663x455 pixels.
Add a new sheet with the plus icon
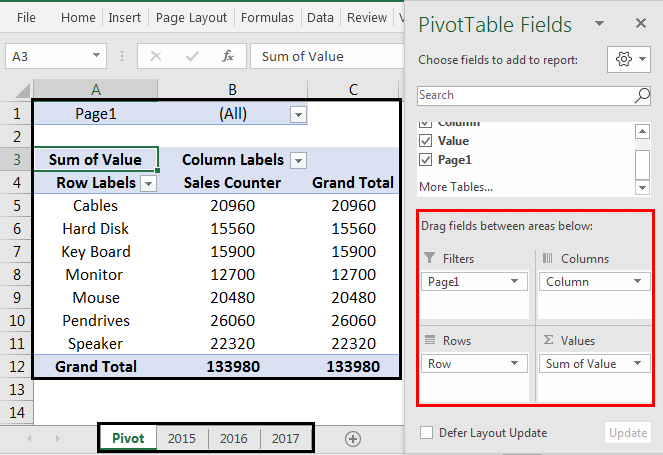[353, 439]
